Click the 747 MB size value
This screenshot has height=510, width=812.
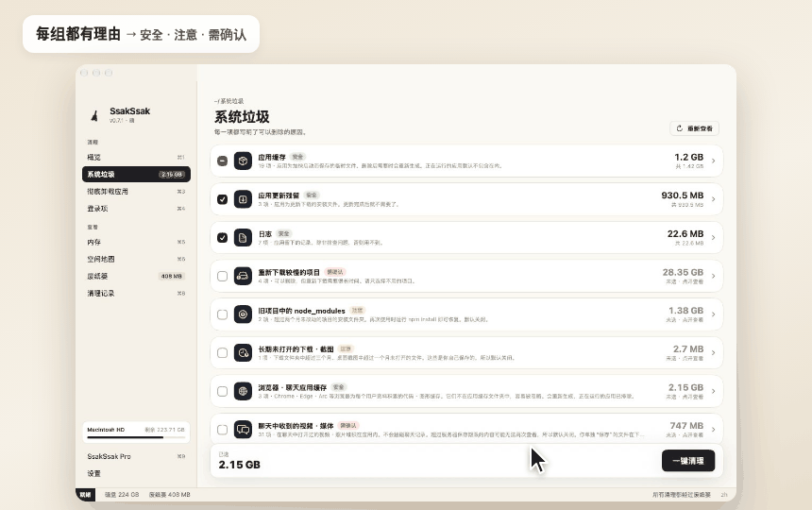tap(686, 425)
